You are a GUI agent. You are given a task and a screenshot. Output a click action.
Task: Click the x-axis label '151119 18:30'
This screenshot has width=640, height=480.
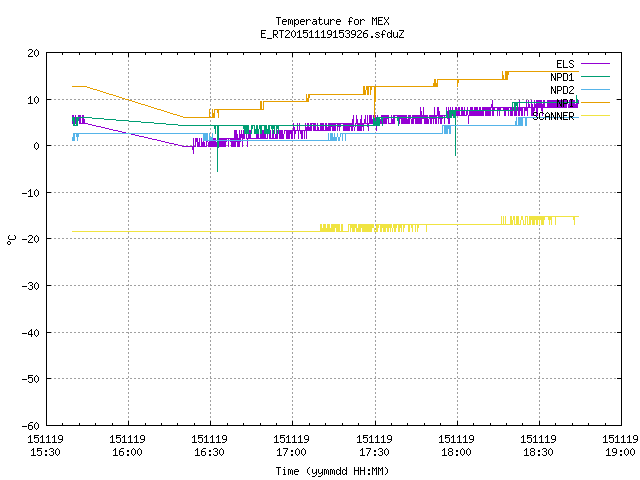click(x=538, y=446)
